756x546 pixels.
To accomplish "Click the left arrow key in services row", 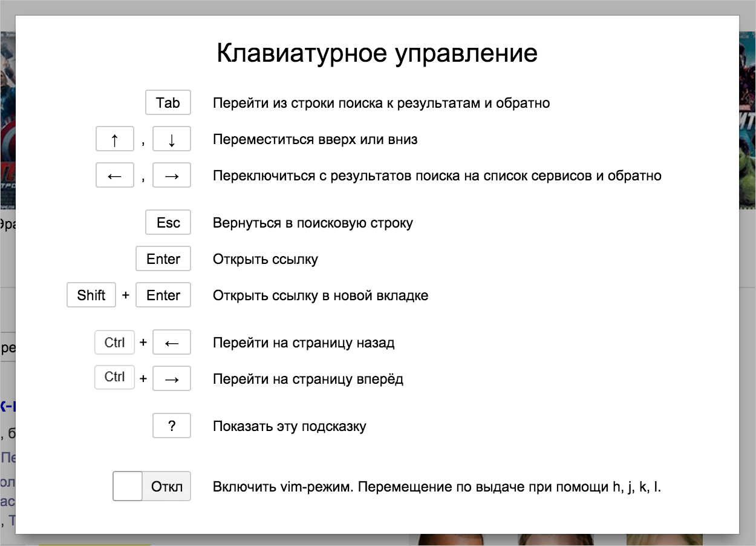I will tap(115, 176).
